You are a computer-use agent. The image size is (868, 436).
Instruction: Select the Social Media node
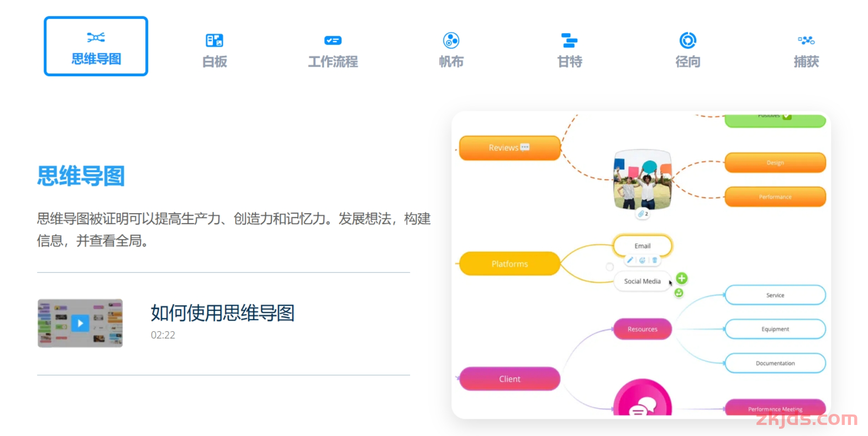(x=643, y=281)
